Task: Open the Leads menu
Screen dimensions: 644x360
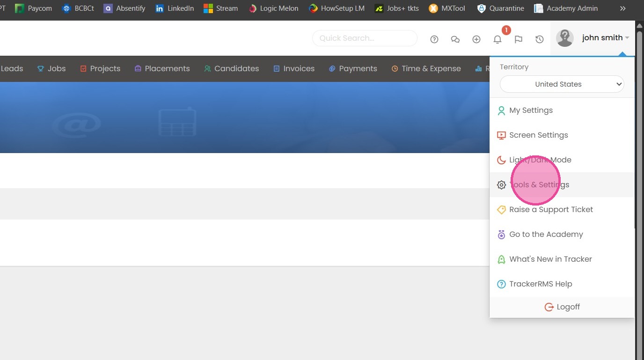Action: (x=12, y=68)
